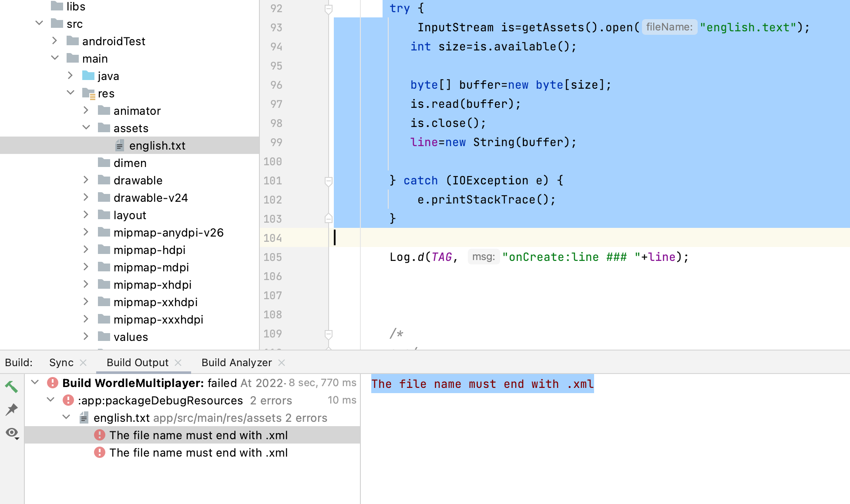Expand the mipmap-anydpi-v26 folder
Viewport: 850px width, 504px height.
[86, 232]
